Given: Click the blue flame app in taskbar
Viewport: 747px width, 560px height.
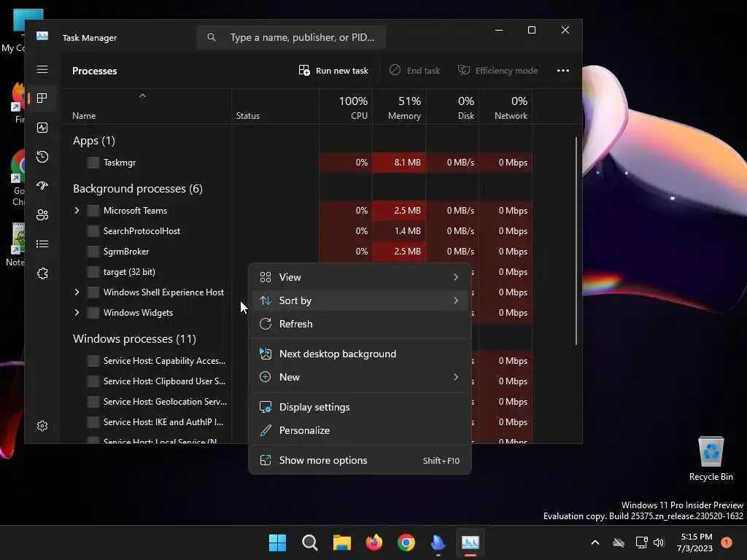Looking at the screenshot, I should tap(438, 542).
